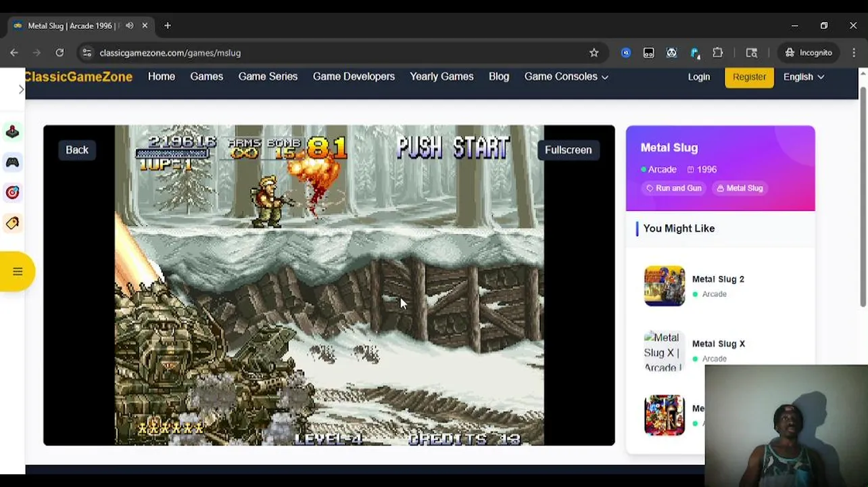Viewport: 868px width, 487px height.
Task: Click the Fullscreen button over the game
Action: click(x=568, y=149)
